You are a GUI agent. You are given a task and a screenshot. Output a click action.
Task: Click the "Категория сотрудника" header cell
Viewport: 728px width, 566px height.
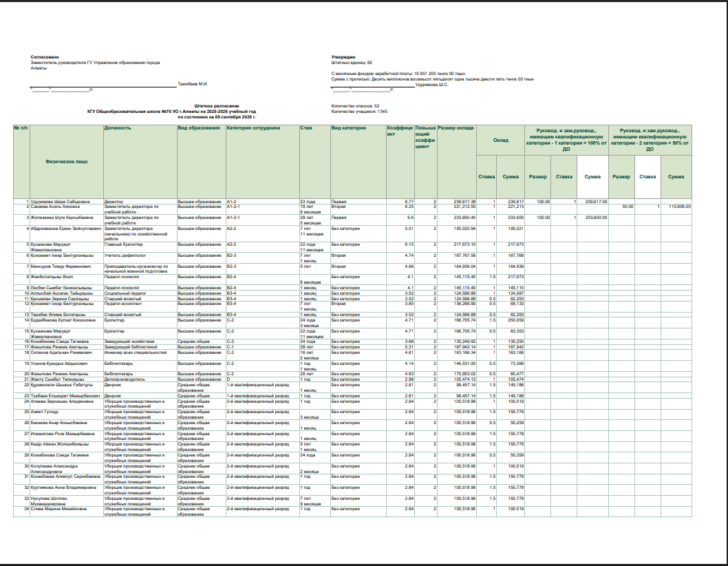click(253, 128)
